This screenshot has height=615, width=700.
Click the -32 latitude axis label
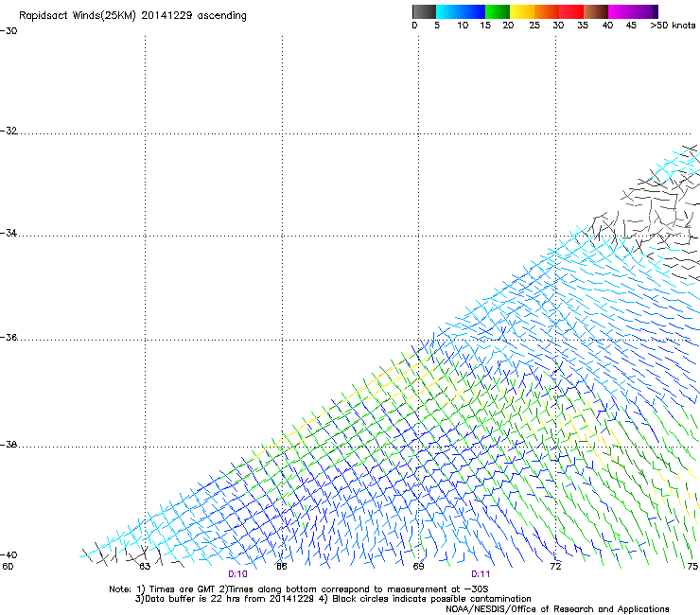9,131
